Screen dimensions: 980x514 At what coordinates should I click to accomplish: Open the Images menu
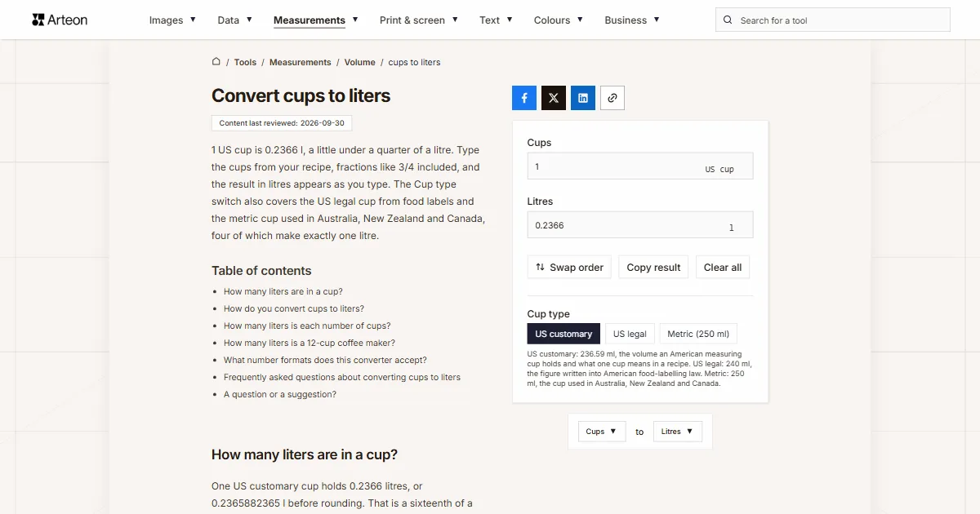tap(172, 20)
